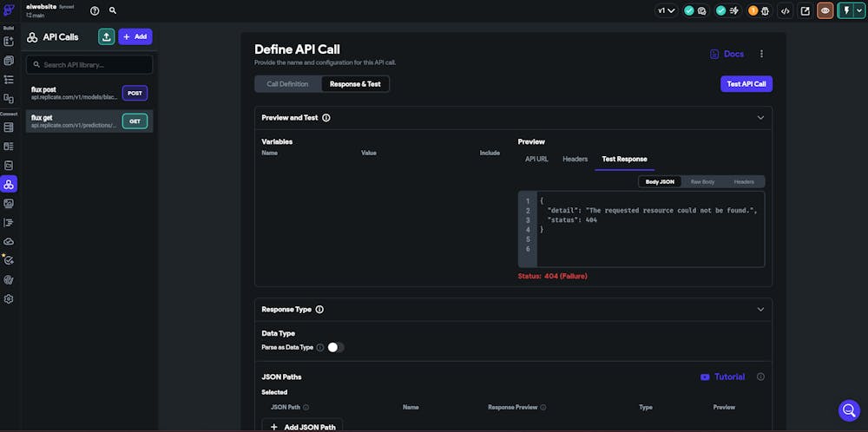The width and height of the screenshot is (868, 432).
Task: Open the developer menu code icon
Action: click(x=785, y=10)
